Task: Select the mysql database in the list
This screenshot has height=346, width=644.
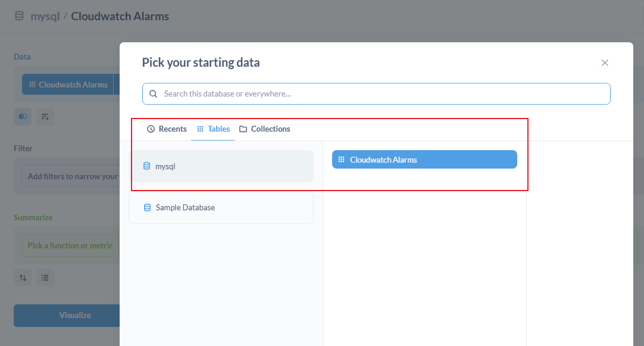Action: [x=221, y=166]
